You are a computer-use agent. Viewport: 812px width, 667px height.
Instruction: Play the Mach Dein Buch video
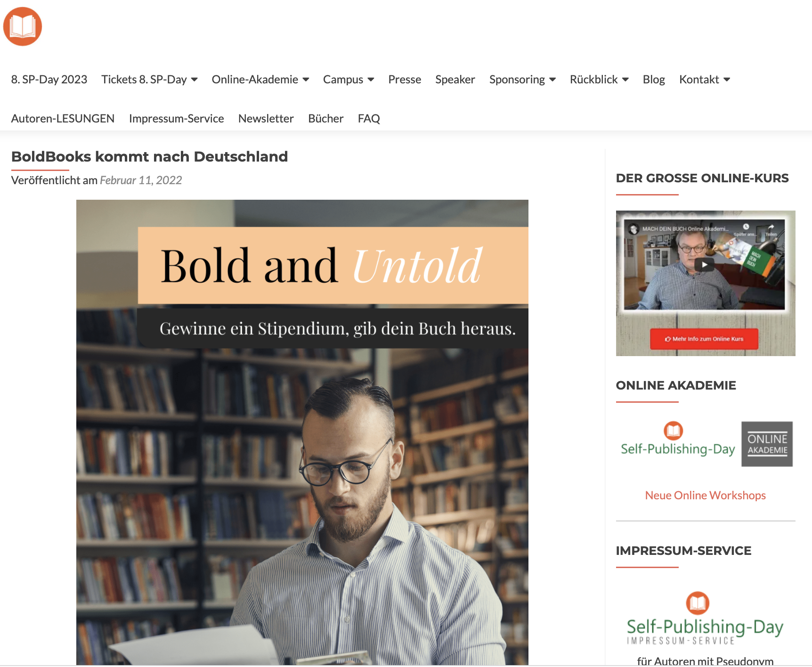coord(705,265)
